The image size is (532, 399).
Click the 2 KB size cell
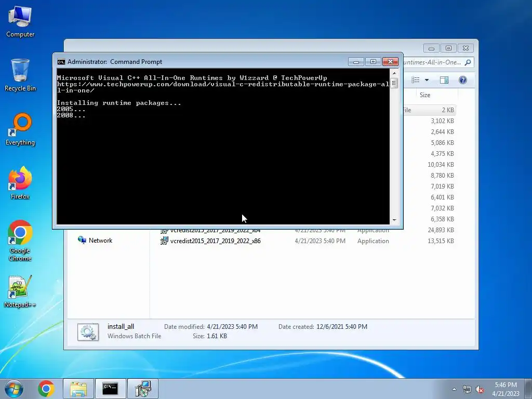coord(448,110)
